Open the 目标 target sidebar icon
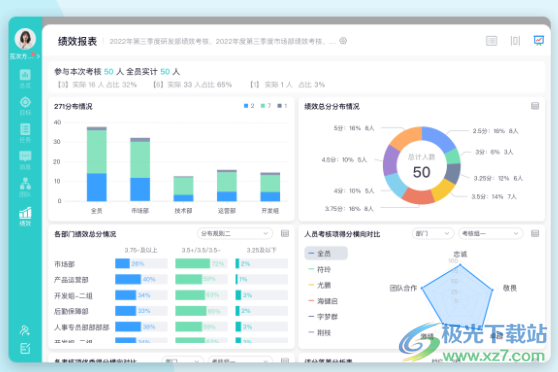This screenshot has height=372, width=558. [x=25, y=106]
